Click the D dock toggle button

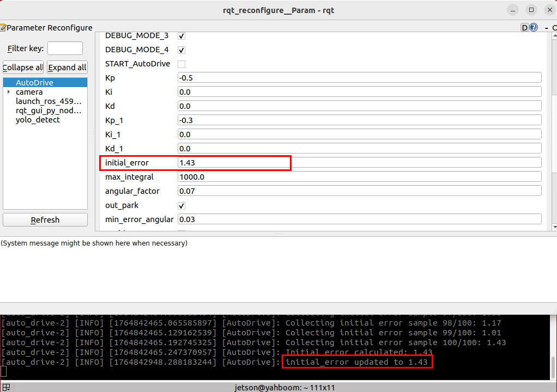[x=525, y=27]
